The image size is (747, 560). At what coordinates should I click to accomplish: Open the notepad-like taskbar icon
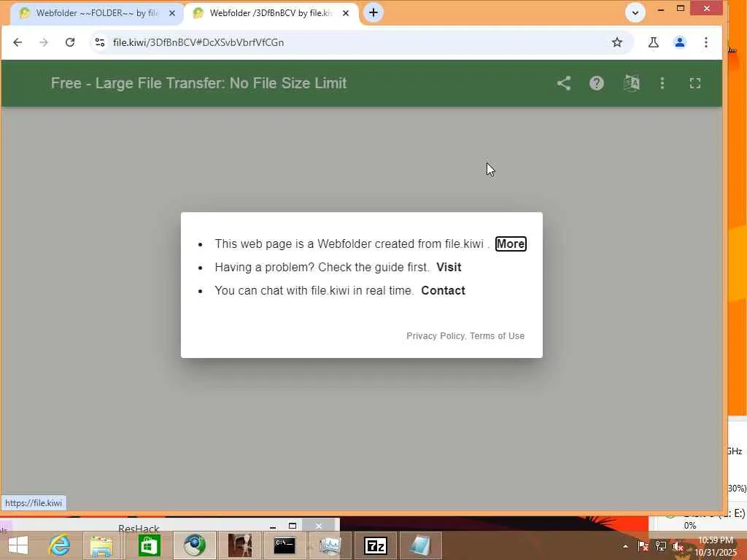click(419, 545)
